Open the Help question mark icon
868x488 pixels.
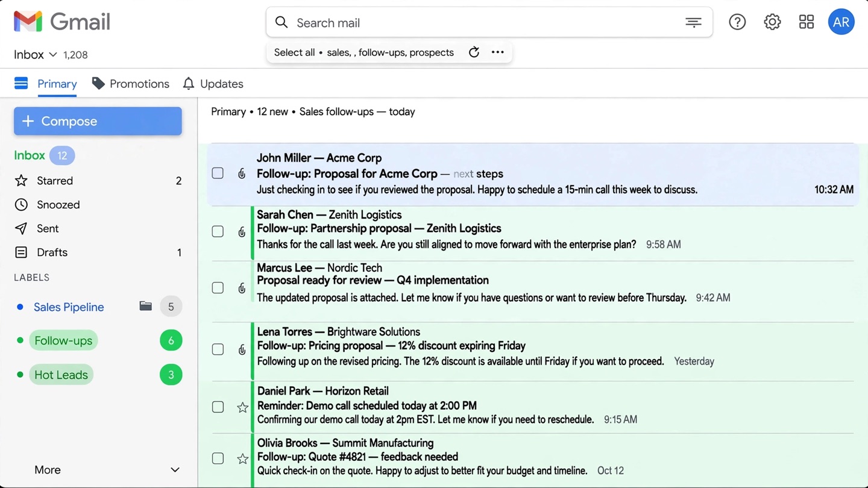(737, 22)
